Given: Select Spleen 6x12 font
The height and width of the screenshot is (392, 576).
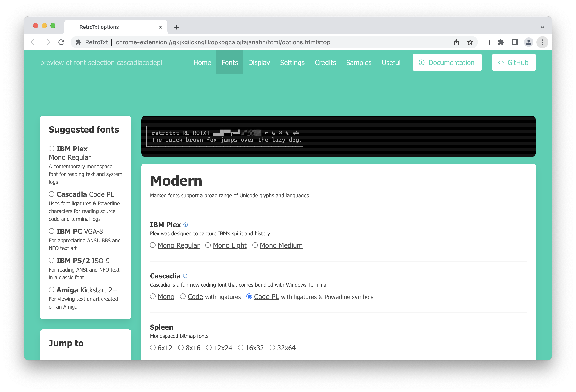Looking at the screenshot, I should point(153,348).
